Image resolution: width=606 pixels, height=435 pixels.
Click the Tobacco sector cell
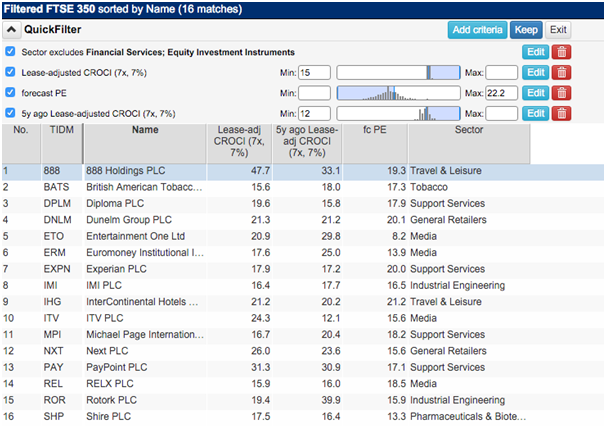coord(429,187)
